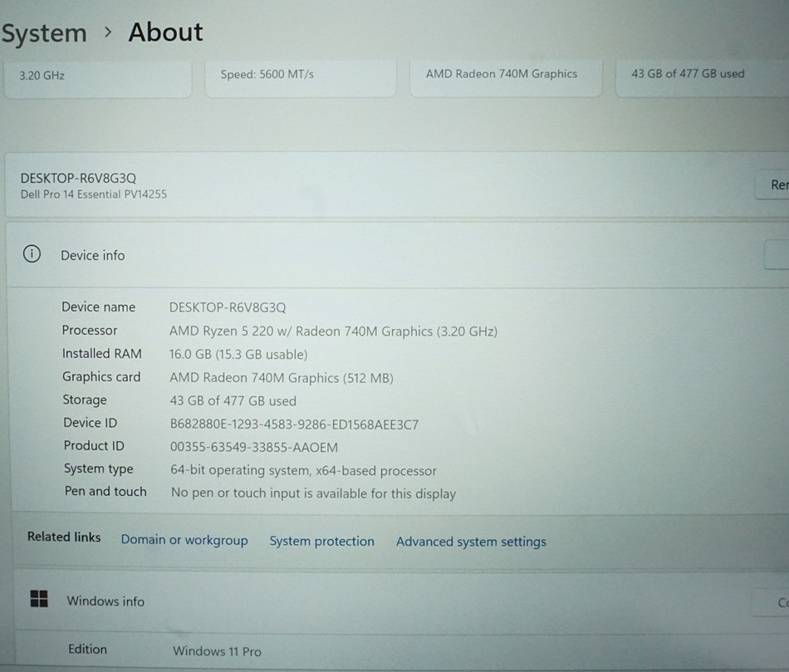Click the Processor label
The height and width of the screenshot is (672, 789).
tap(90, 331)
